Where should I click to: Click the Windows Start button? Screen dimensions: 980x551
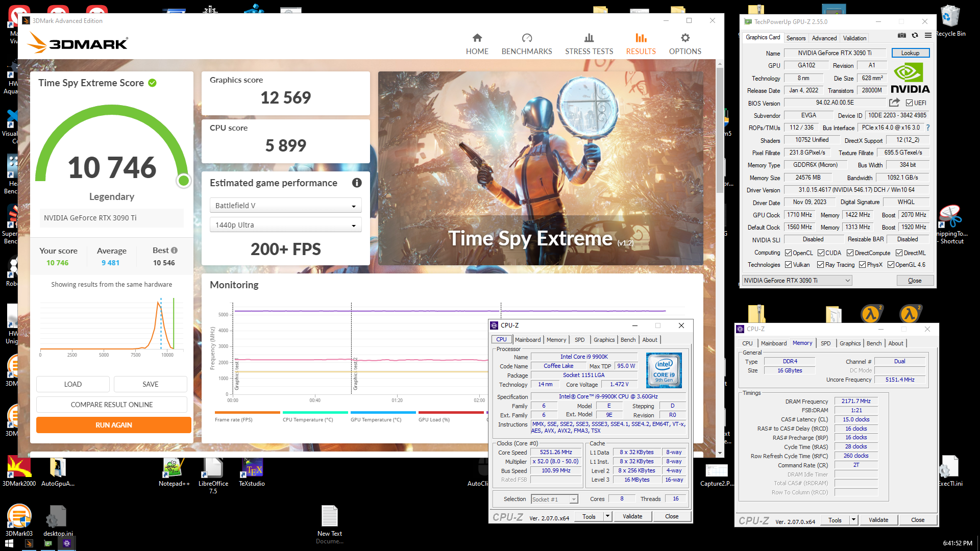(x=9, y=543)
